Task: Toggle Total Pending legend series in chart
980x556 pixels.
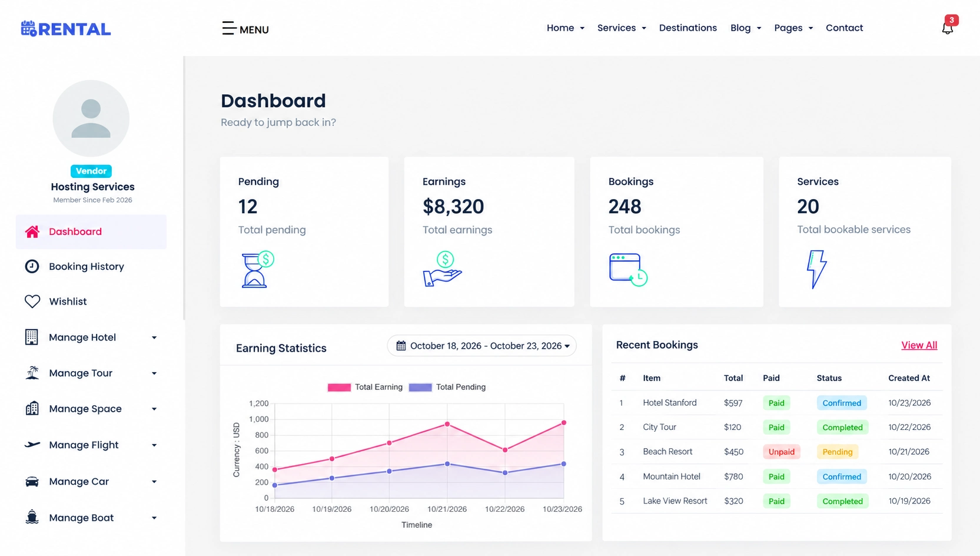Action: tap(447, 387)
